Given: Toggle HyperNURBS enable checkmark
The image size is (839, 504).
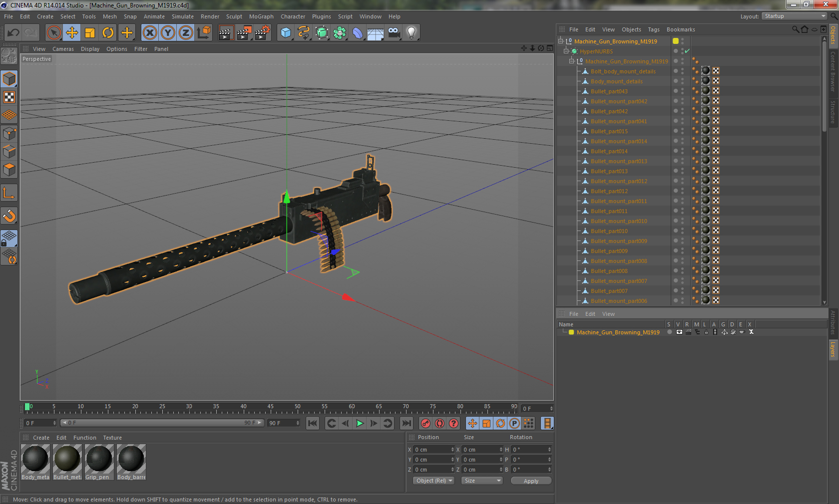Looking at the screenshot, I should [687, 51].
